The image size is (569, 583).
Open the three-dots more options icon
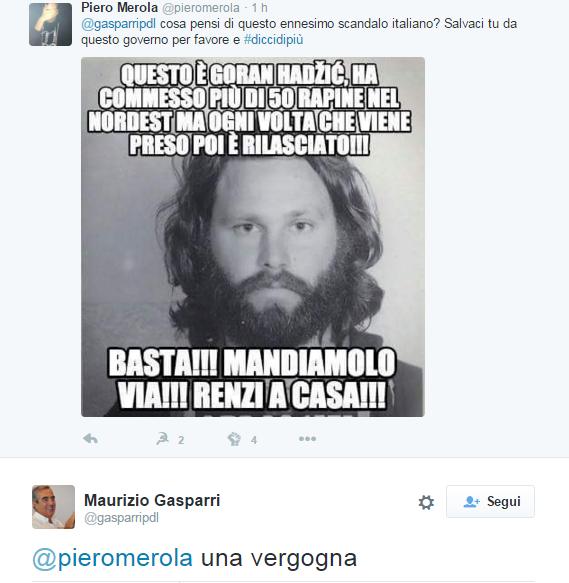tap(308, 439)
